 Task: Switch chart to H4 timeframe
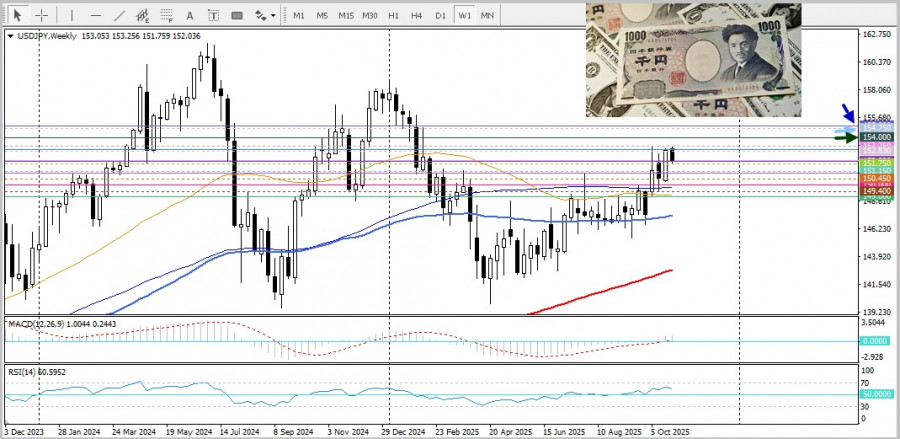coord(416,15)
